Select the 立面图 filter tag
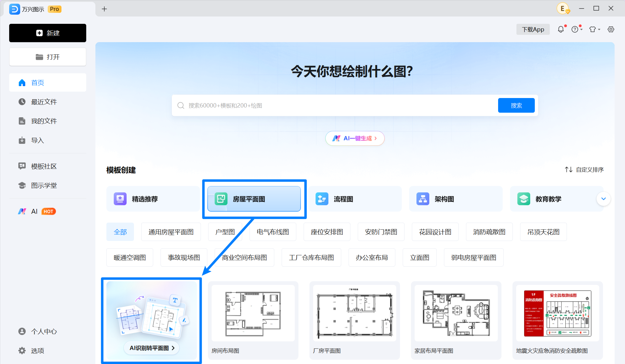This screenshot has height=364, width=625. (420, 257)
